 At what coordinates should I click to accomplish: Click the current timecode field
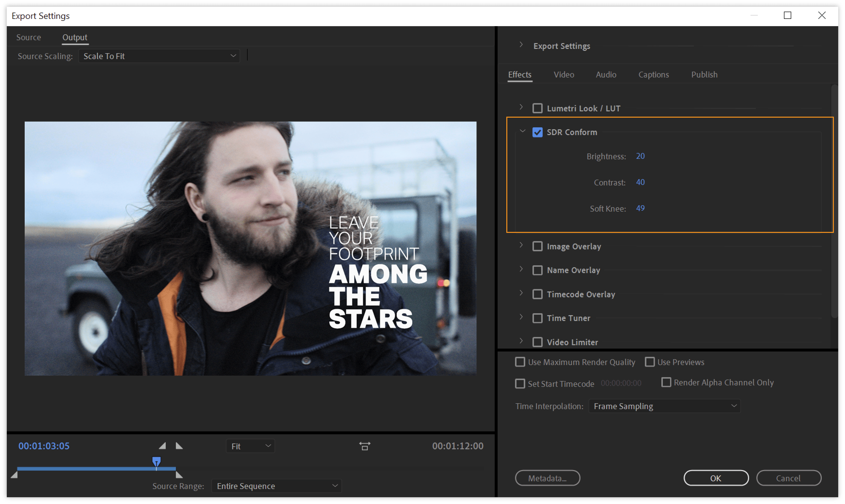coord(44,446)
